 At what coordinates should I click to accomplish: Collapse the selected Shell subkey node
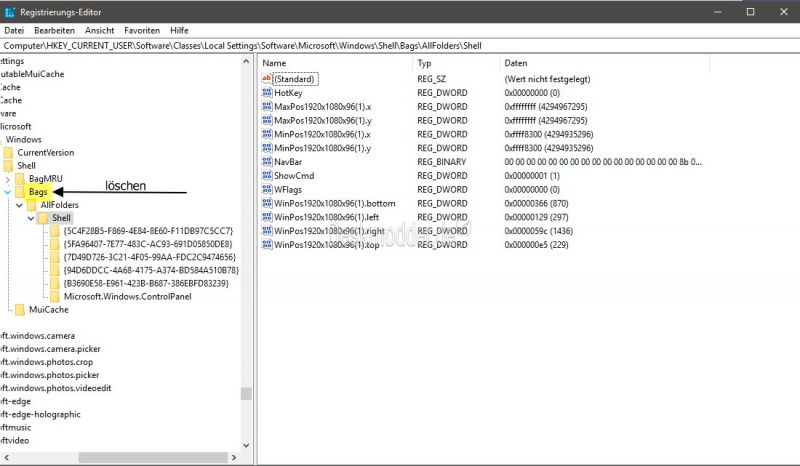31,218
